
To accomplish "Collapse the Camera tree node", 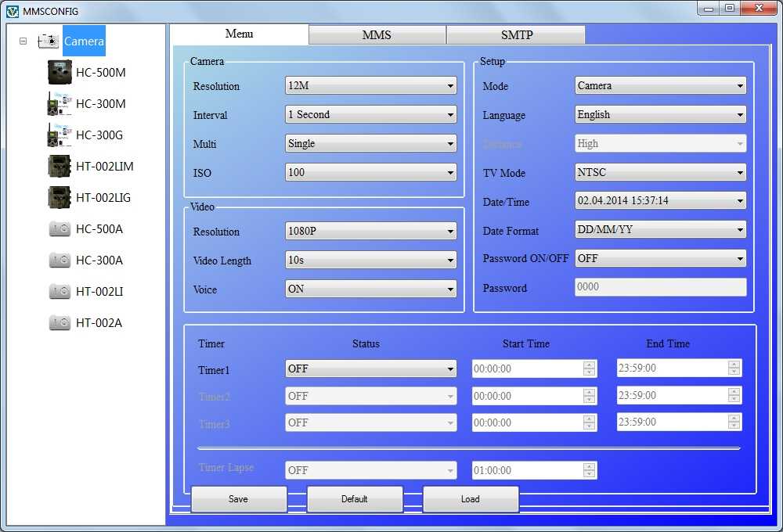I will point(23,41).
